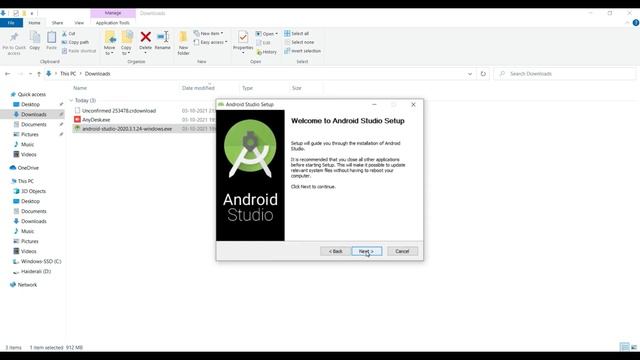
Task: Click Copy path in the ribbon
Action: pyautogui.click(x=76, y=42)
